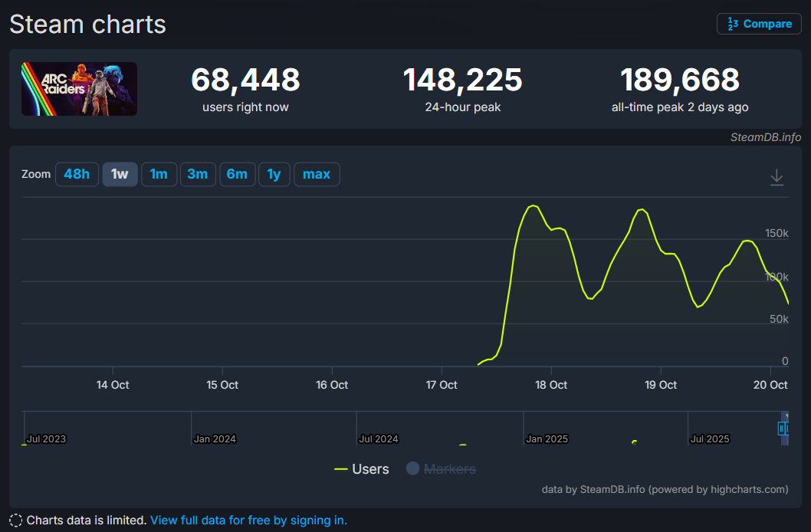The width and height of the screenshot is (811, 532).
Task: Switch zoom to 1m
Action: click(159, 174)
